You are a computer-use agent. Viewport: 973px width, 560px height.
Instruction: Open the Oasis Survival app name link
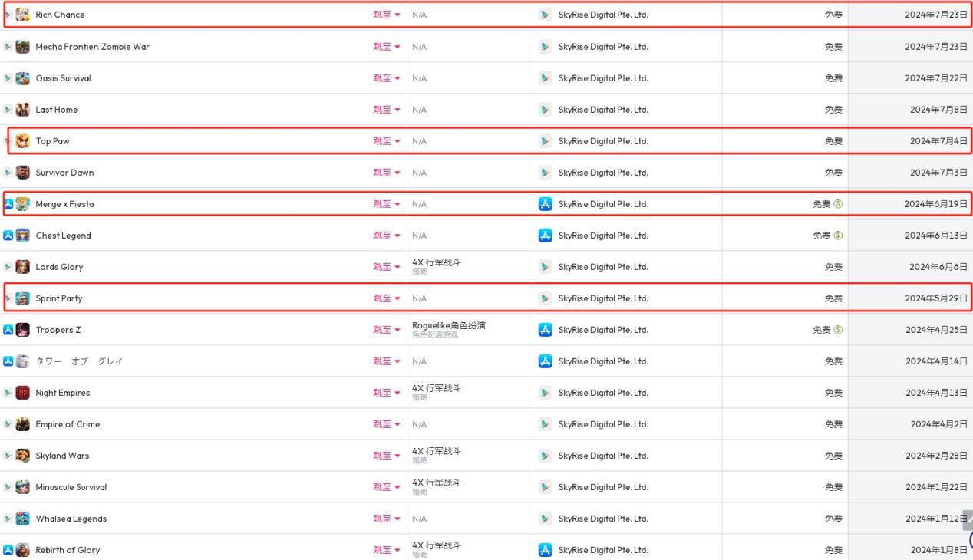click(63, 78)
